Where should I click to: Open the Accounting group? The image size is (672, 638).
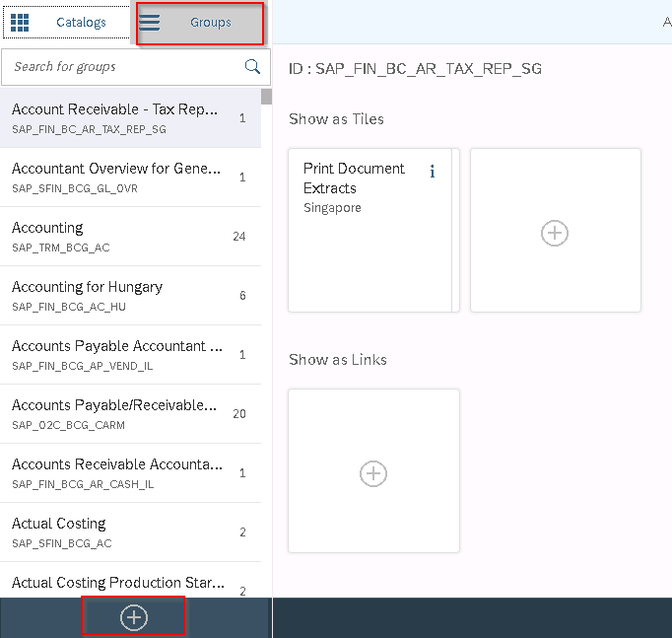pos(115,236)
